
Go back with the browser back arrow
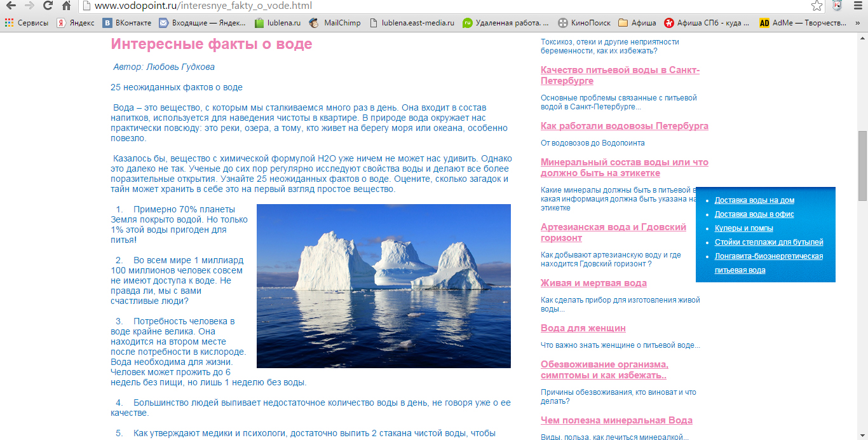pyautogui.click(x=10, y=6)
